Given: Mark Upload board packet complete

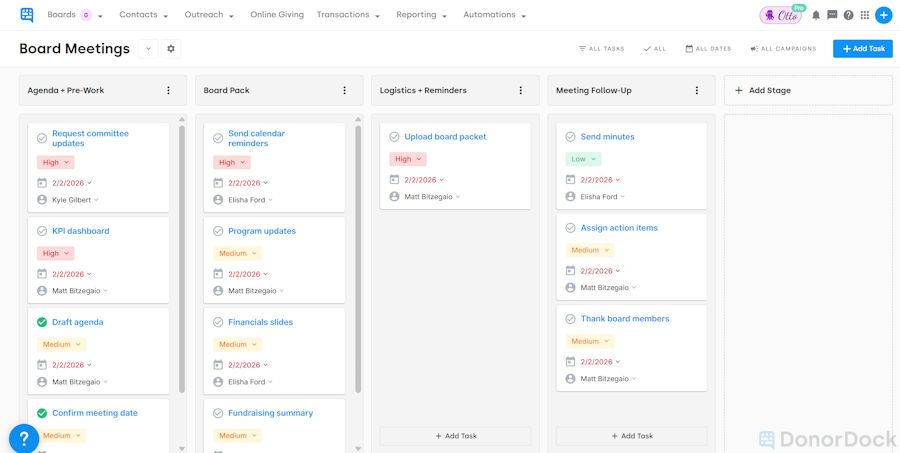Looking at the screenshot, I should (x=394, y=137).
